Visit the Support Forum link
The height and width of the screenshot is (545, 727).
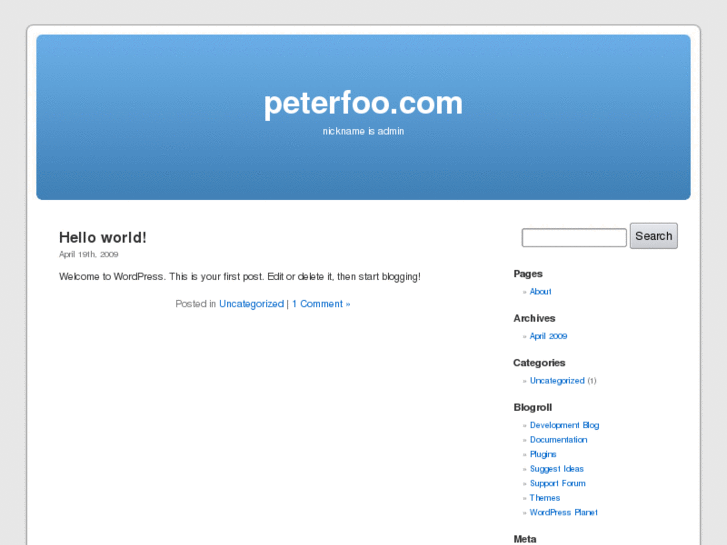[557, 483]
